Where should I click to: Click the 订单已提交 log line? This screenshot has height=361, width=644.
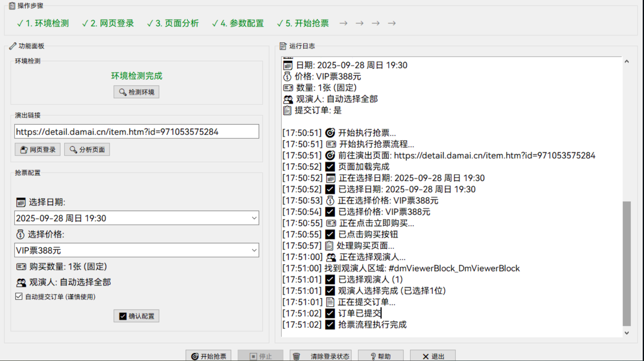(x=359, y=313)
